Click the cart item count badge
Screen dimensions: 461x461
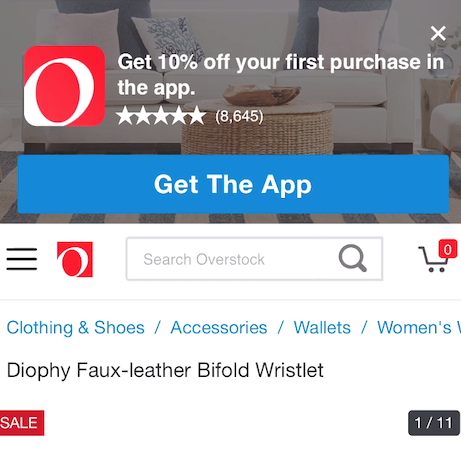pos(448,249)
